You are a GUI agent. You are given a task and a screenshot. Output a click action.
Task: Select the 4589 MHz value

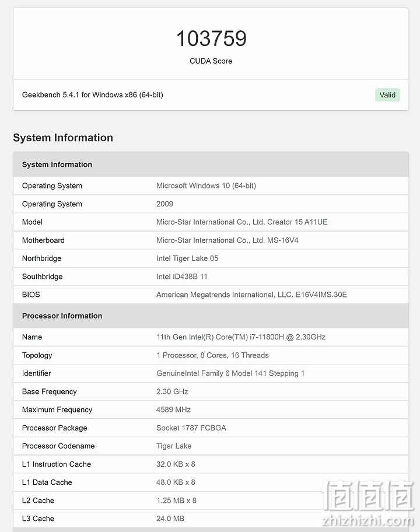click(x=173, y=409)
